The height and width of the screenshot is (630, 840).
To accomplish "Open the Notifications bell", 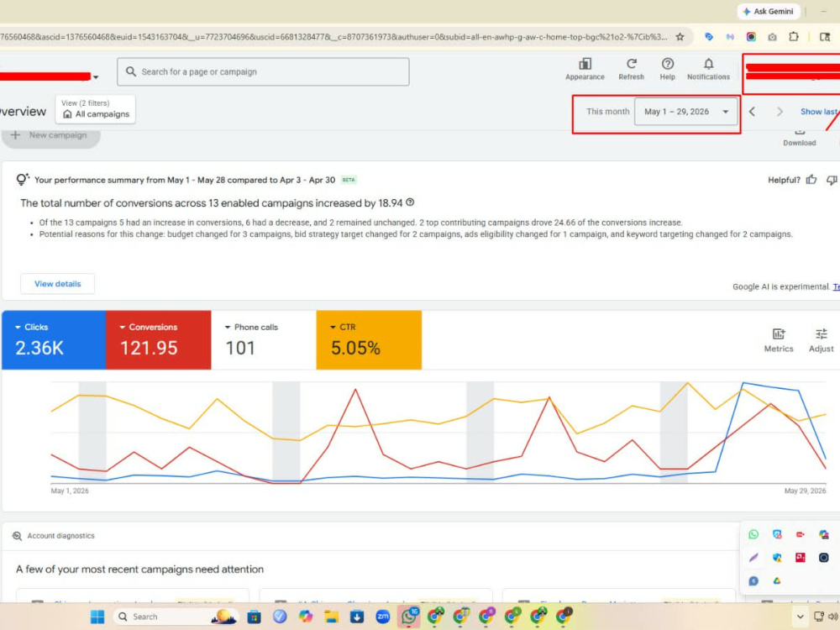I will pos(708,69).
